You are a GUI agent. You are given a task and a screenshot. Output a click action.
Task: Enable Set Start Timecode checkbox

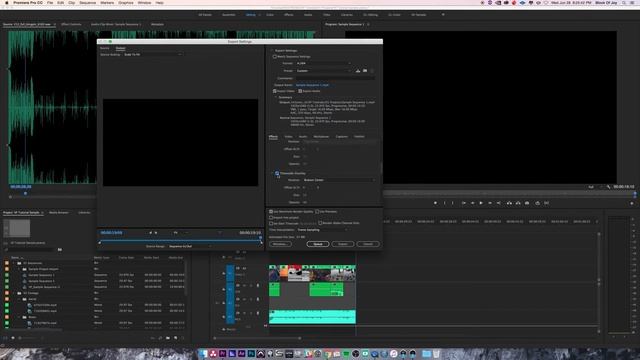[x=271, y=223]
